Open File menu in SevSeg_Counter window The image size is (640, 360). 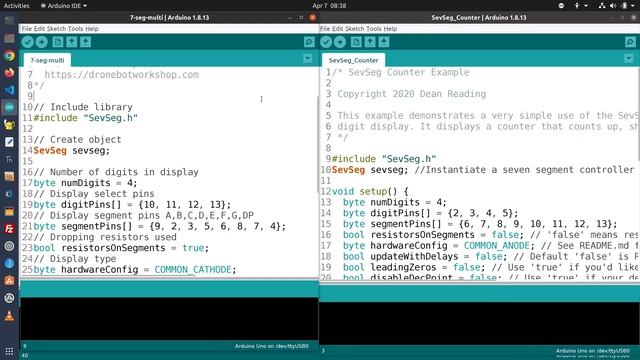(x=325, y=29)
